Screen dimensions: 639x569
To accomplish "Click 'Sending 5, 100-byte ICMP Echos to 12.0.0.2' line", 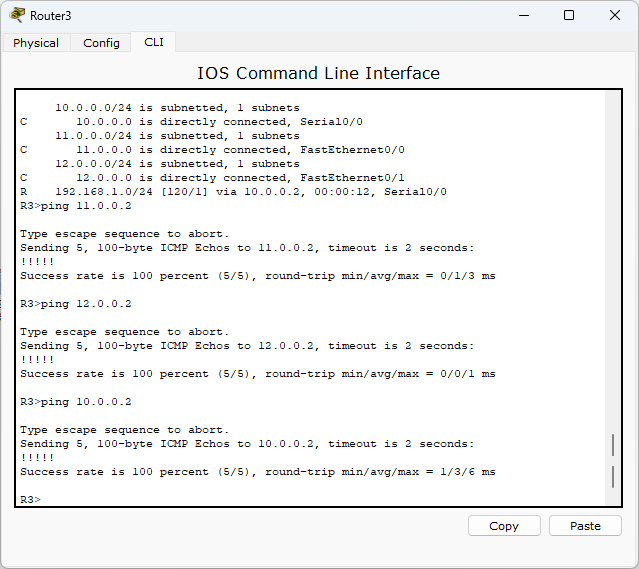I will 247,346.
